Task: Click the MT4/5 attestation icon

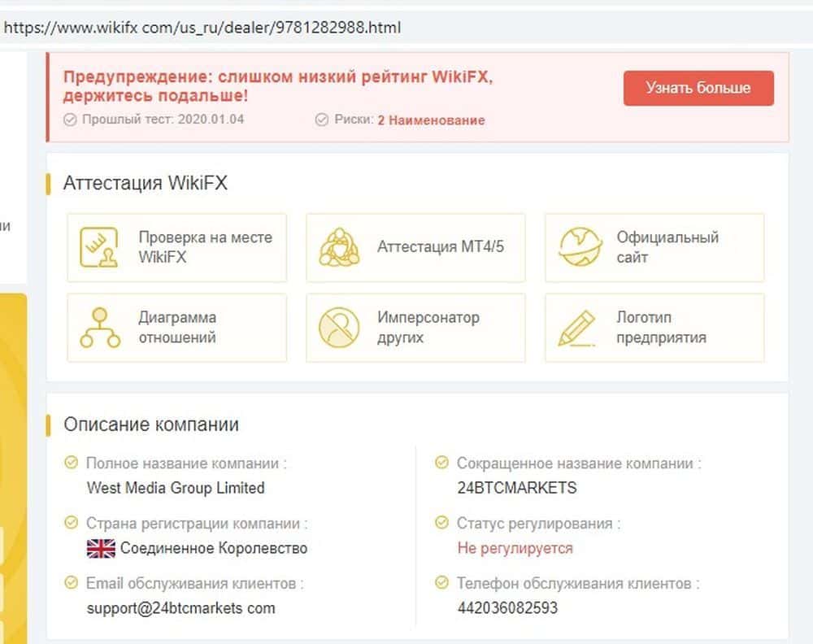Action: click(x=339, y=247)
